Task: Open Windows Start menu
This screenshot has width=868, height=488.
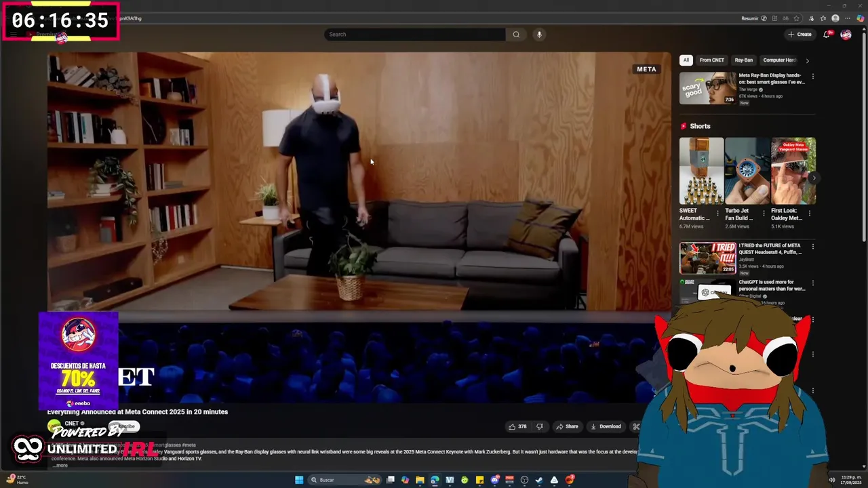Action: [x=299, y=480]
